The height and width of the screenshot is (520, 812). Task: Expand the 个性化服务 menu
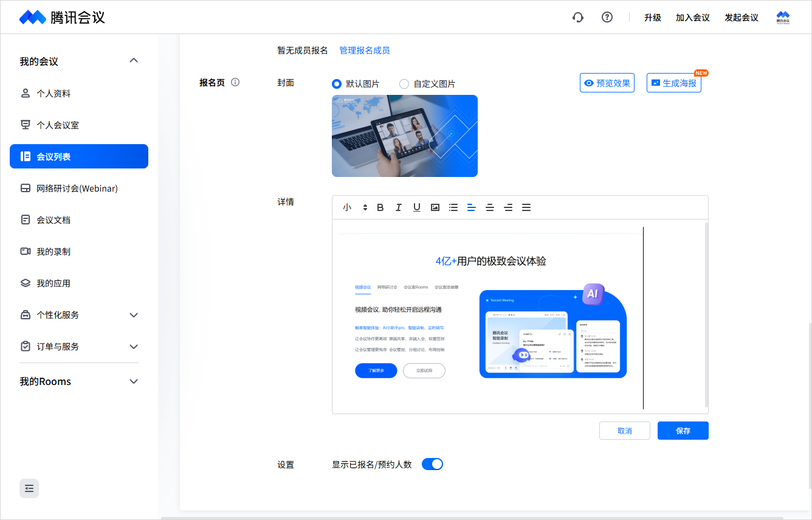click(x=134, y=315)
